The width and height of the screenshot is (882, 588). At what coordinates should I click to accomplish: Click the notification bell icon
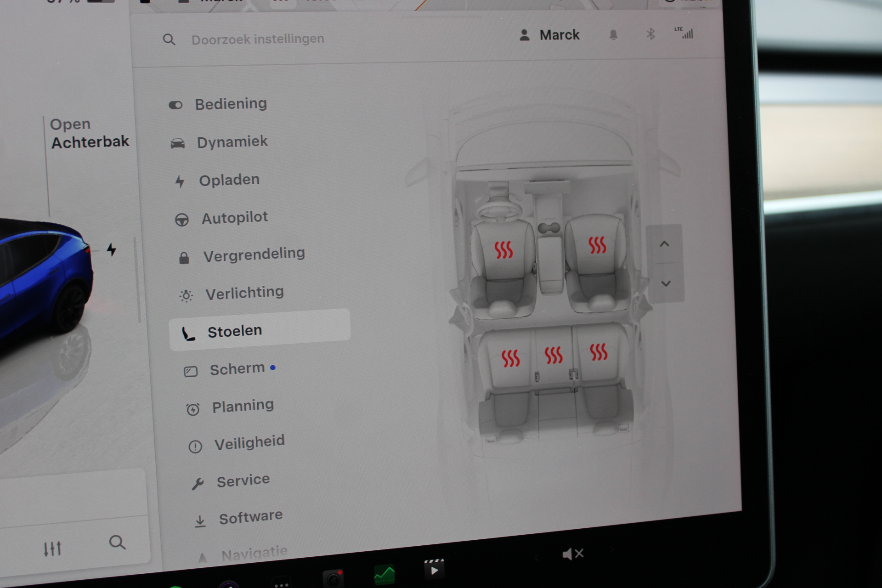[613, 35]
